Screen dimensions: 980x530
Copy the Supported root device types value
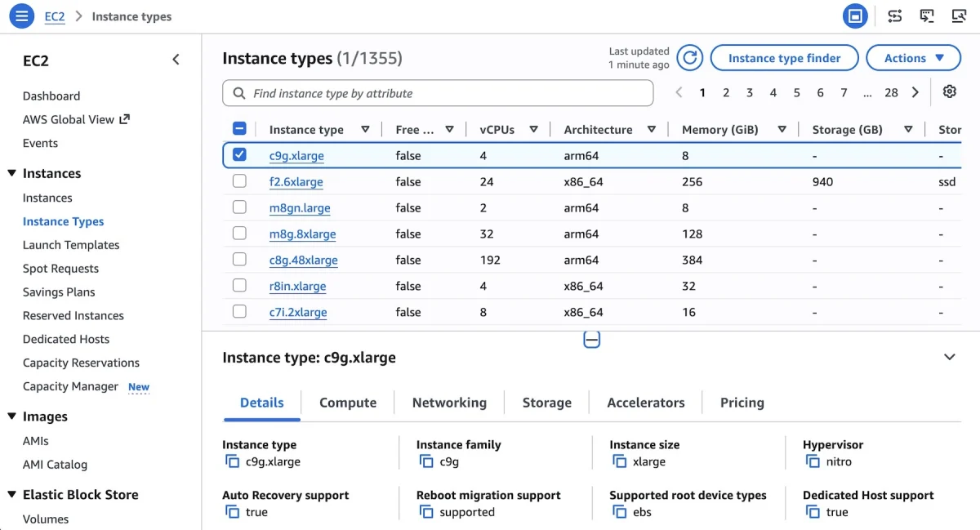[619, 512]
